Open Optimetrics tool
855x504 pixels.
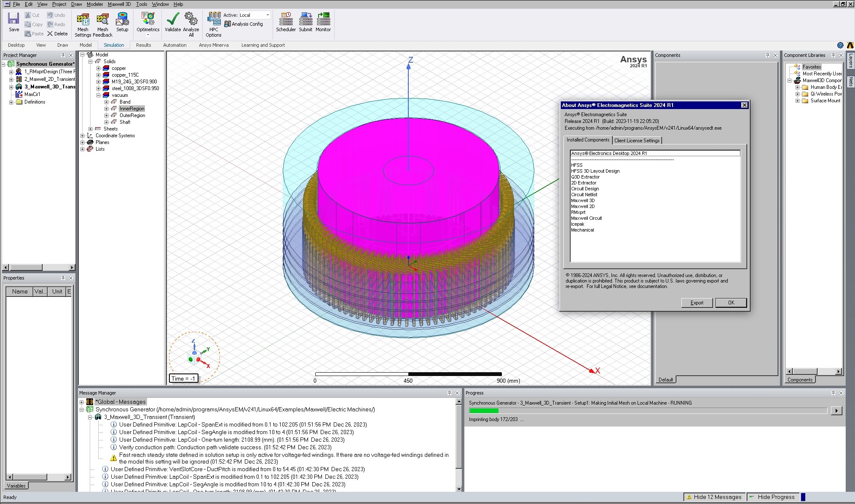tap(148, 19)
